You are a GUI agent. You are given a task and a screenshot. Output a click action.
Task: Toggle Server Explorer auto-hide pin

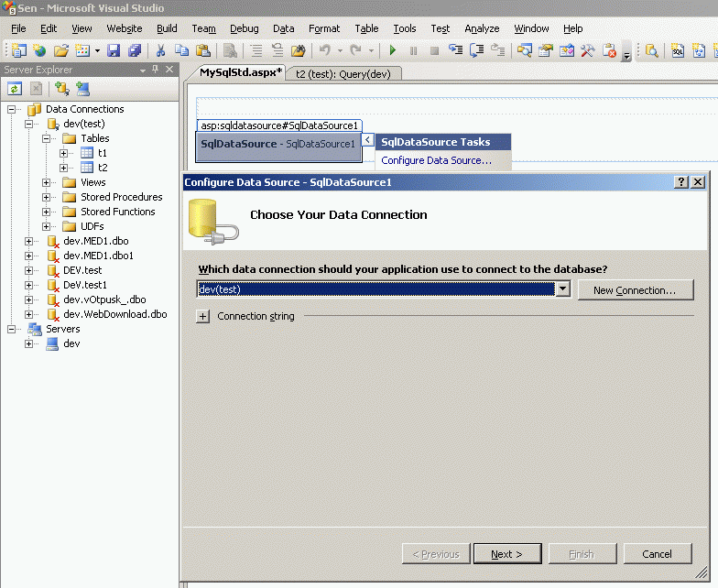pos(156,70)
